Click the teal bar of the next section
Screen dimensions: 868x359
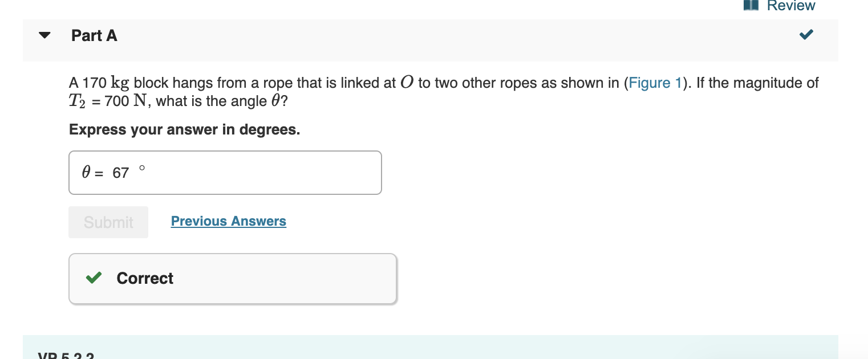click(x=431, y=347)
